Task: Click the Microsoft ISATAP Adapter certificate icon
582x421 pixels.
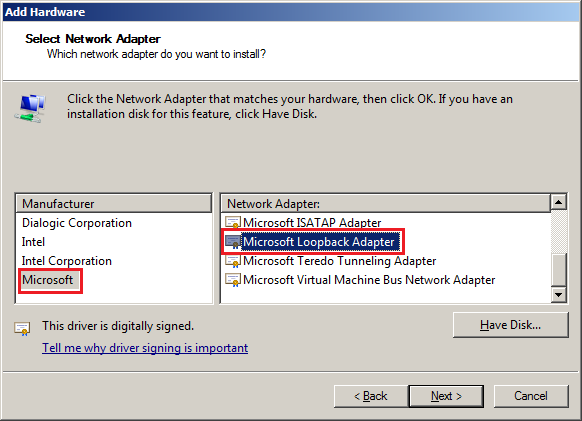Action: point(233,222)
